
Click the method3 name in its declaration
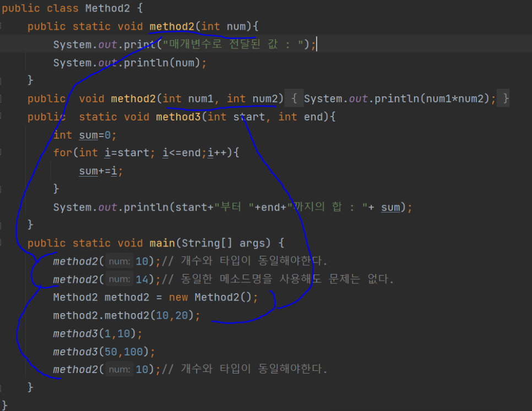[178, 117]
